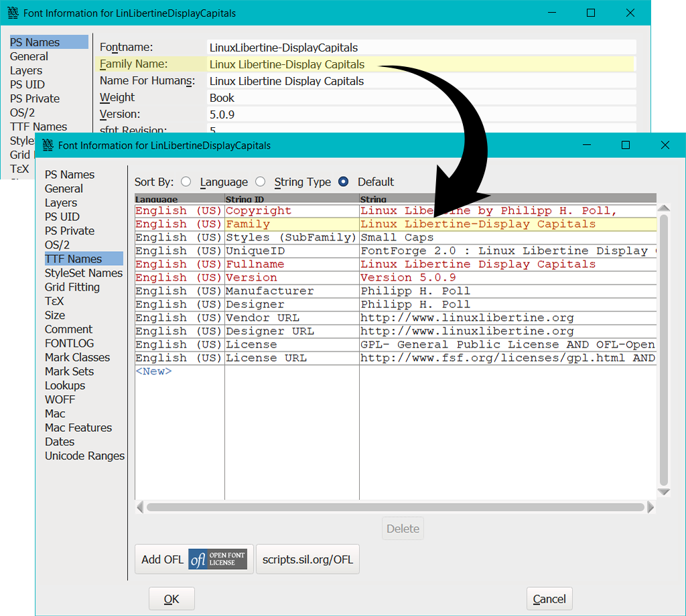
Task: Click the Cancel button
Action: pos(549,599)
